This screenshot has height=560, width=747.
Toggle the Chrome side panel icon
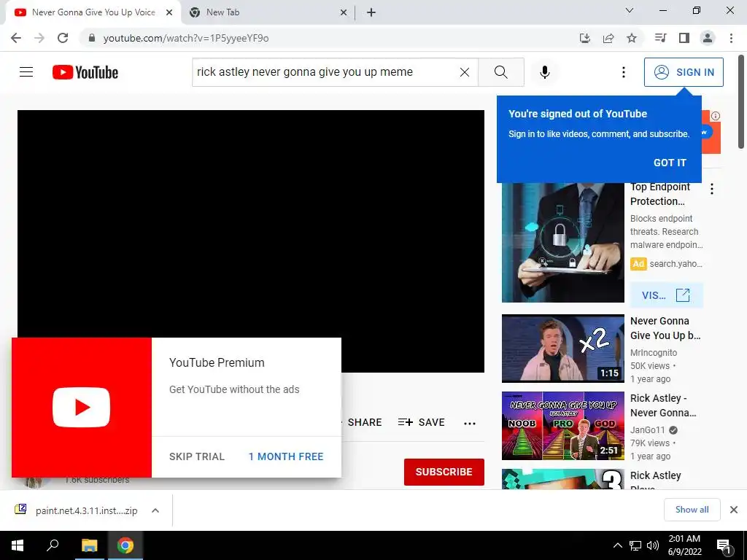(x=684, y=38)
